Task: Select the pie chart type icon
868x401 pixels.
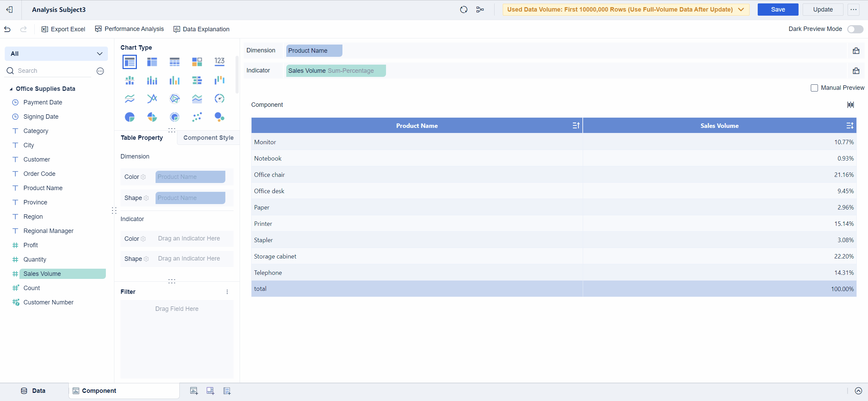Action: pyautogui.click(x=129, y=117)
